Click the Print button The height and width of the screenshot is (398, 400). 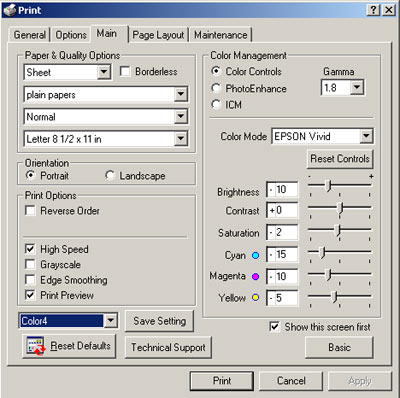click(222, 381)
